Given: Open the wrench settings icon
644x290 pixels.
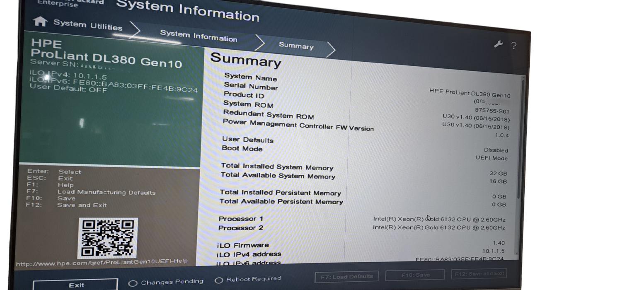Looking at the screenshot, I should pyautogui.click(x=498, y=44).
